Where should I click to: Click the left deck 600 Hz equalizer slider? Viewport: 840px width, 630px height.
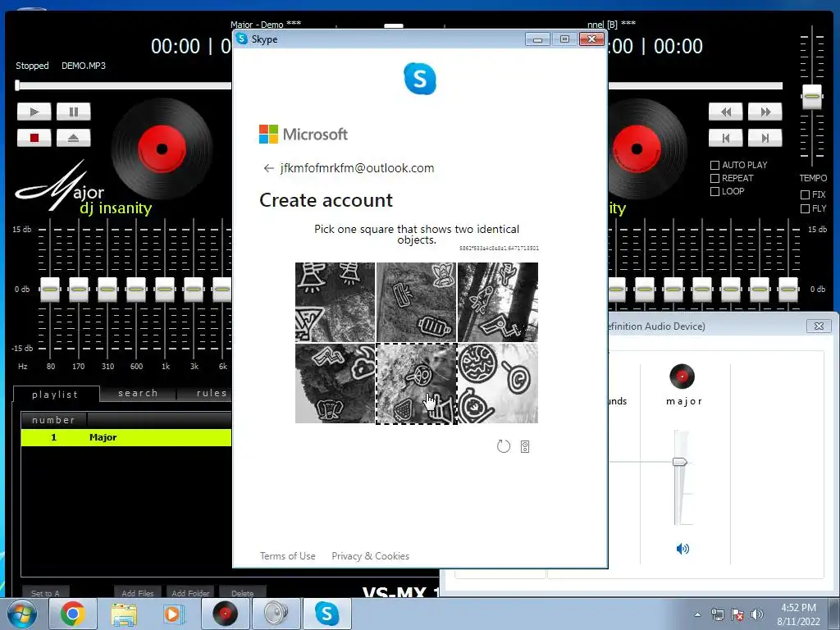click(x=136, y=290)
